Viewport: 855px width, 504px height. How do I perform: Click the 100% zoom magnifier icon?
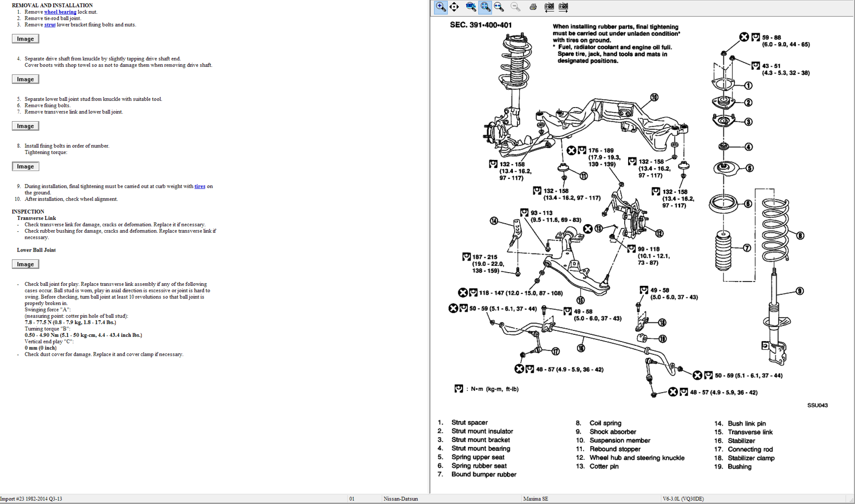(471, 7)
